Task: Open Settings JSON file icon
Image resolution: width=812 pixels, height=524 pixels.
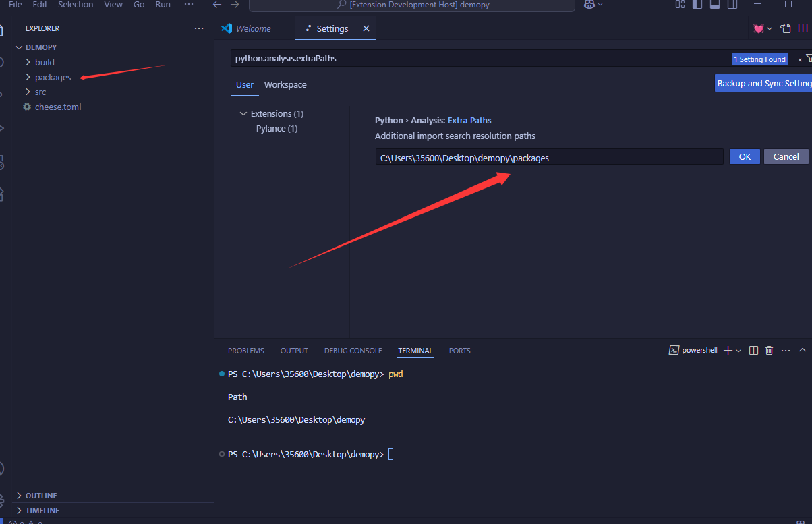Action: 786,28
